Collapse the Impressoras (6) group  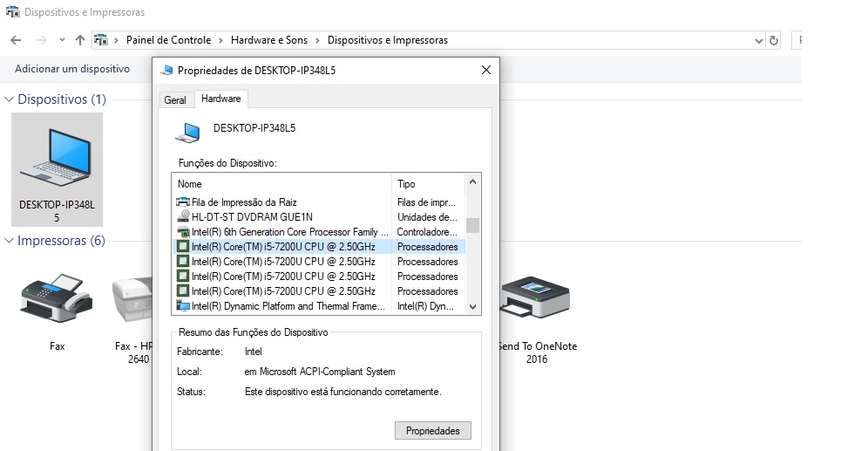[x=9, y=241]
